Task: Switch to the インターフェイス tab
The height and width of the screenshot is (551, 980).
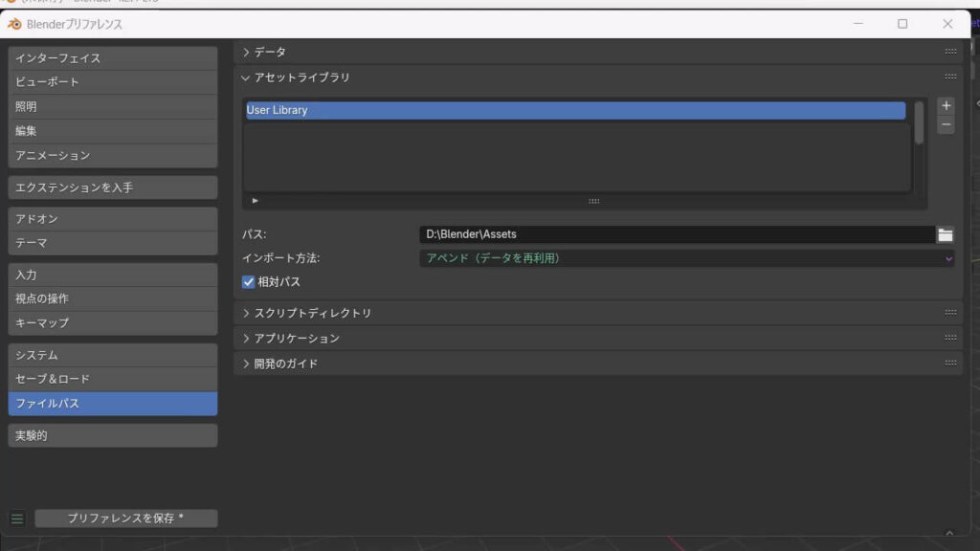Action: click(112, 58)
